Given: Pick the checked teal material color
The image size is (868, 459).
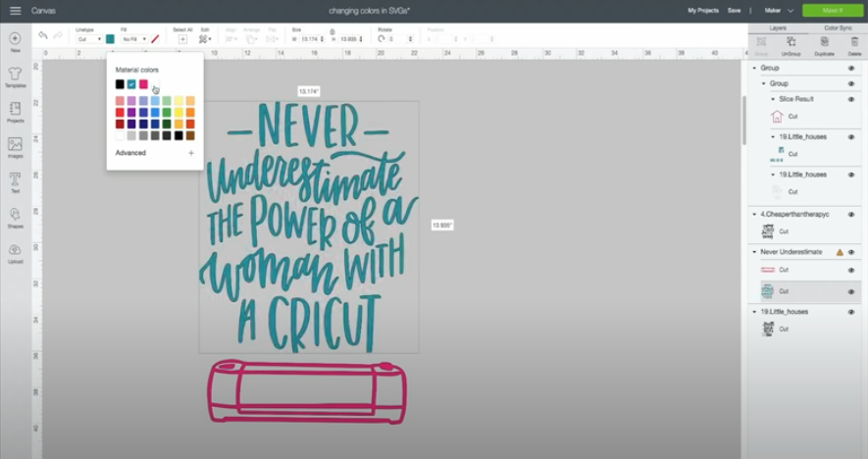Looking at the screenshot, I should pos(131,84).
